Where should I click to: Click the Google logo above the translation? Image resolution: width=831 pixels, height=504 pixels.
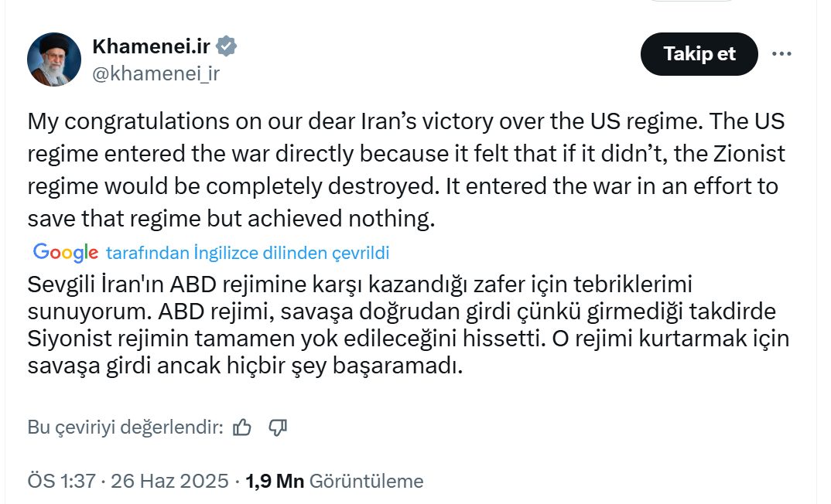(x=66, y=252)
